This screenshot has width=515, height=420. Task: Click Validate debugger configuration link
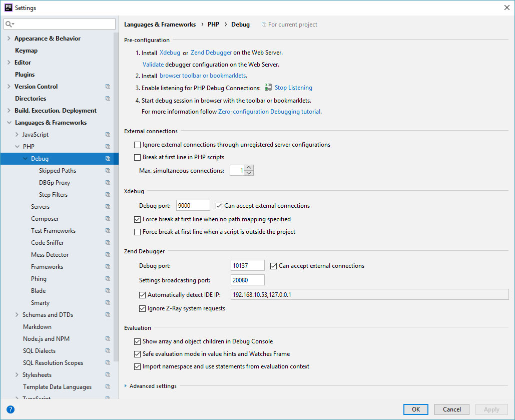[153, 65]
